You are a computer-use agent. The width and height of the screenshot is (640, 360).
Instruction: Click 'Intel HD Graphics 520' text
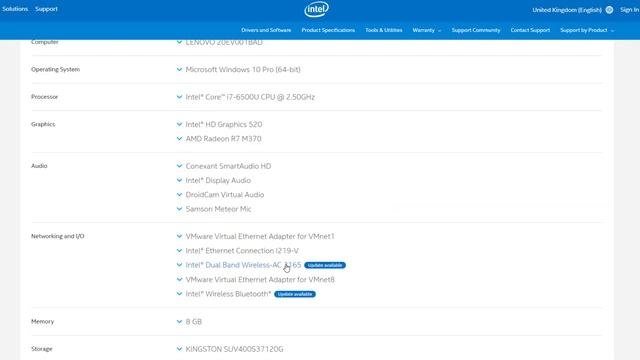[x=224, y=124]
